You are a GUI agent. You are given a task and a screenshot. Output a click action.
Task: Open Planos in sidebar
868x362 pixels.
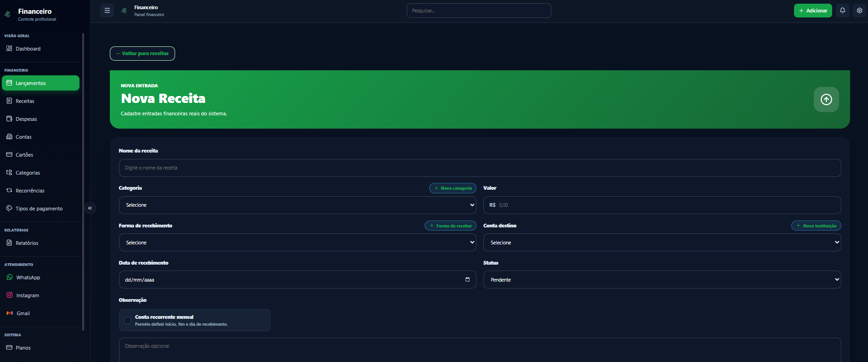[40, 348]
